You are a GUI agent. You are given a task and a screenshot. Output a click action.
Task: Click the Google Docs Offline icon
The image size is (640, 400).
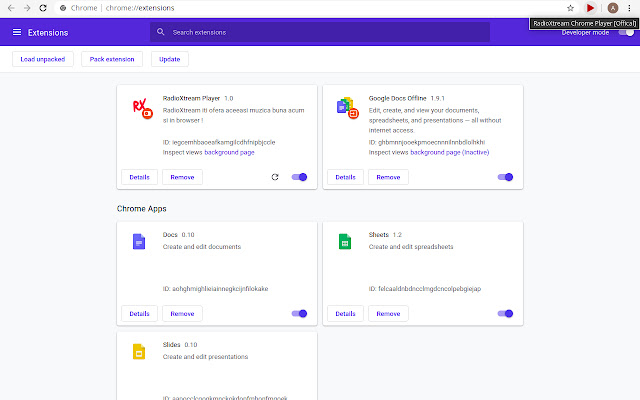tap(347, 108)
